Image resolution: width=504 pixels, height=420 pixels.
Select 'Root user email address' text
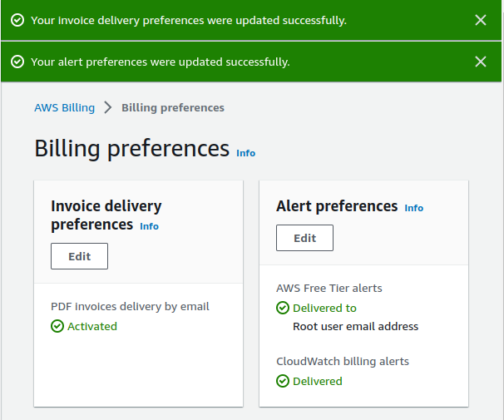pos(355,326)
